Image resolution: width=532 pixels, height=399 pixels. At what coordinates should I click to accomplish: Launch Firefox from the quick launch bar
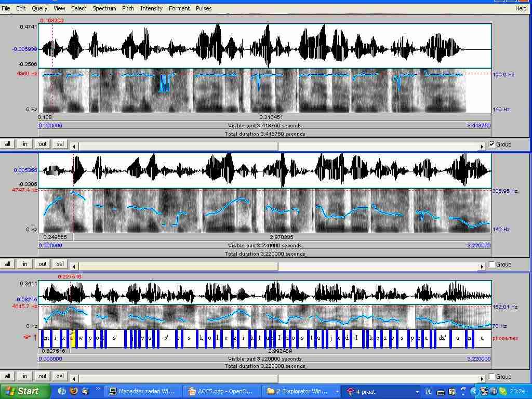pyautogui.click(x=74, y=391)
